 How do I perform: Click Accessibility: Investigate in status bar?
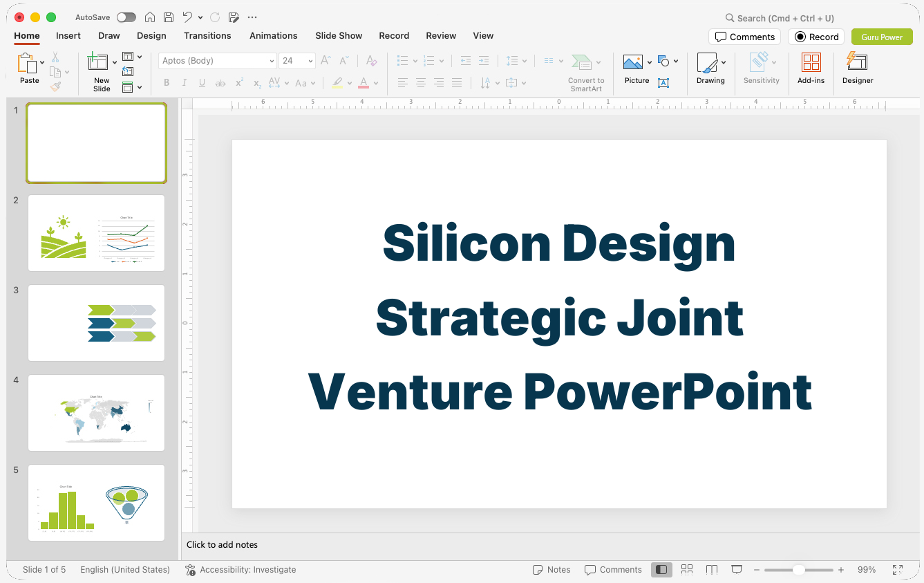tap(241, 570)
